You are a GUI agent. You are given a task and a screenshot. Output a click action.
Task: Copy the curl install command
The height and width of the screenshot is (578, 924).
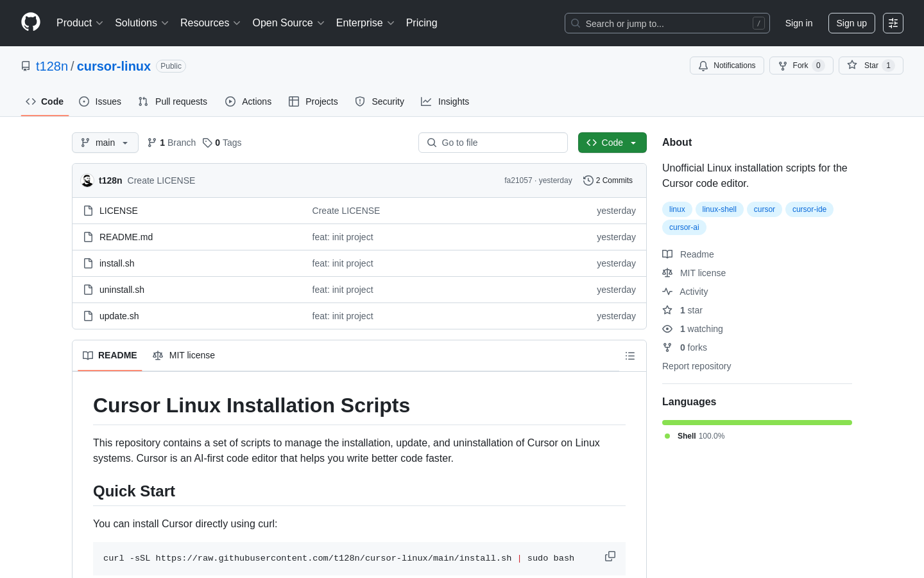pos(610,556)
